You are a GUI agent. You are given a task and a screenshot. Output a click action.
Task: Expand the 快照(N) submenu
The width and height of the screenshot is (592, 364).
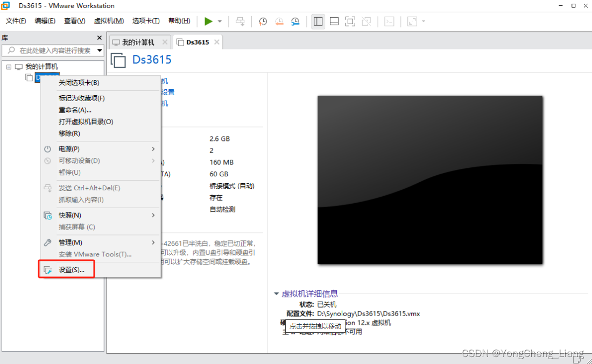[101, 215]
